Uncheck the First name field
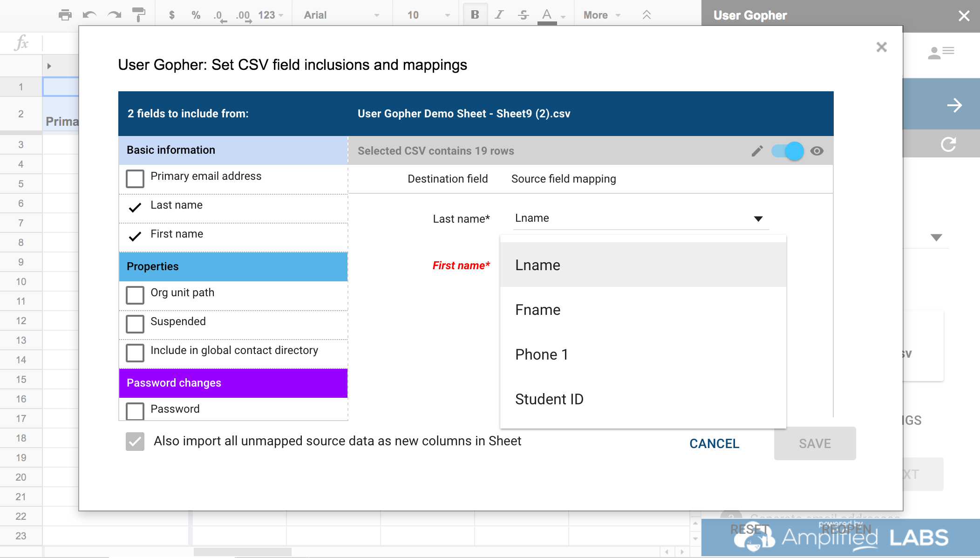Screen dimensions: 980x558 click(x=135, y=237)
